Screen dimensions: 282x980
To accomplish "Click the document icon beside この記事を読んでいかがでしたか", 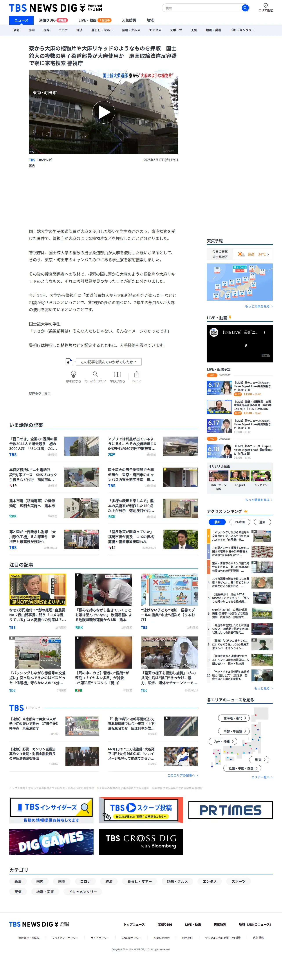I will [x=68, y=361].
